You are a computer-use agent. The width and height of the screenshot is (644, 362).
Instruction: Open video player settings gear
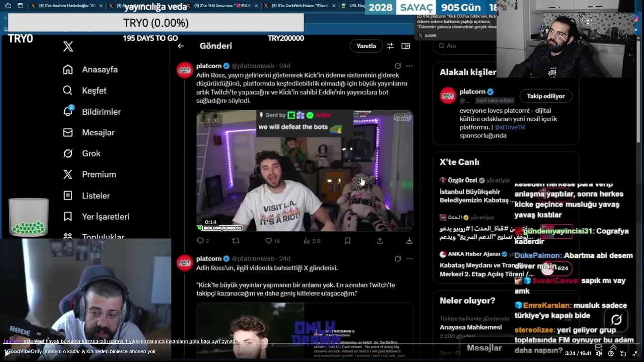coord(611,353)
